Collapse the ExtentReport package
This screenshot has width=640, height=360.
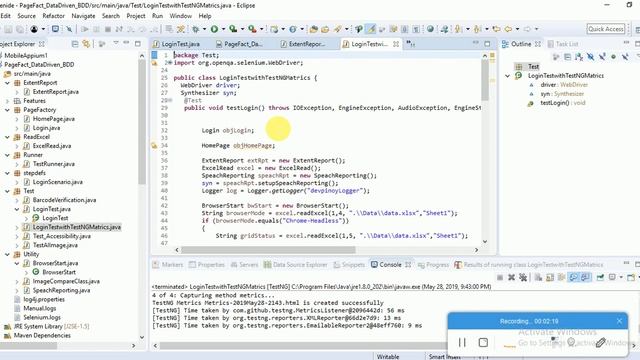7,83
